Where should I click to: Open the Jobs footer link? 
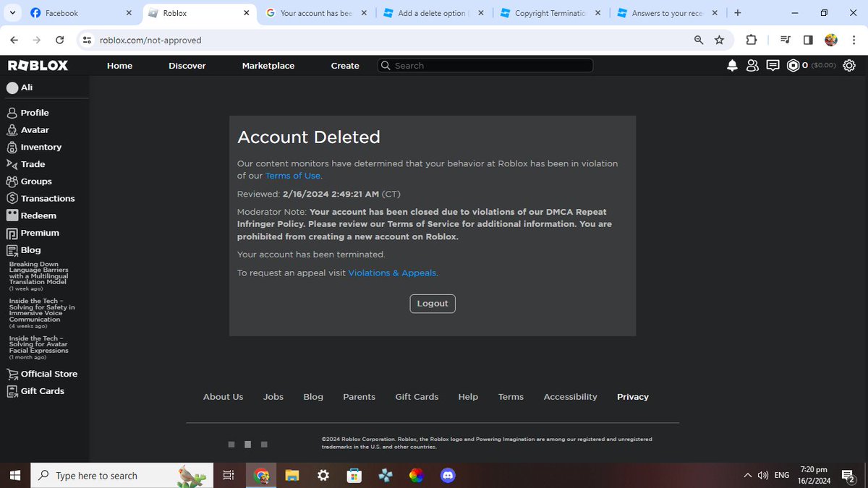point(273,397)
